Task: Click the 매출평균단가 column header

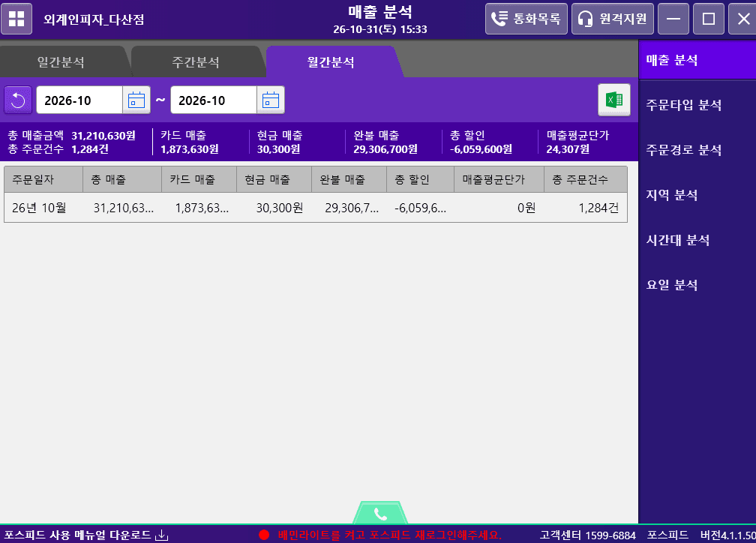Action: [x=499, y=179]
